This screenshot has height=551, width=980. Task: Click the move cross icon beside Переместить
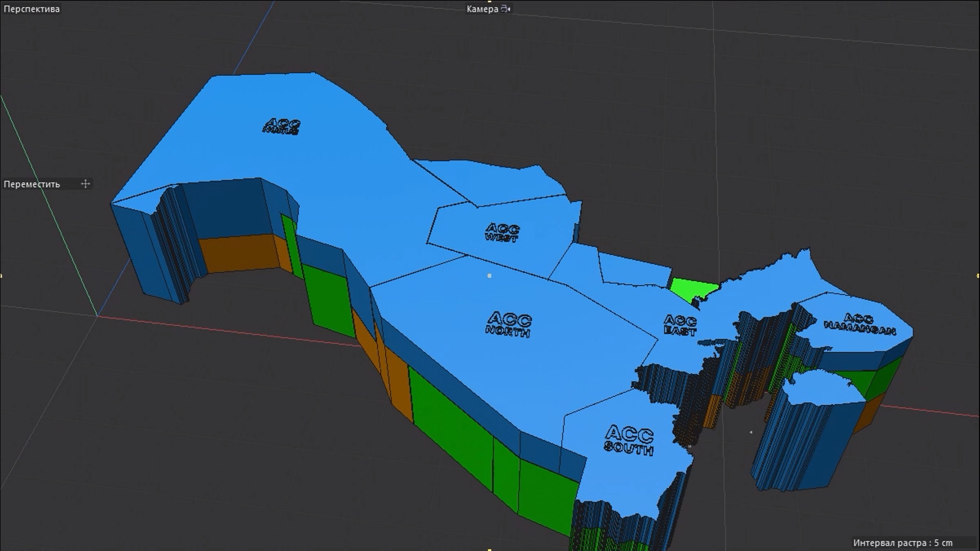[x=85, y=184]
